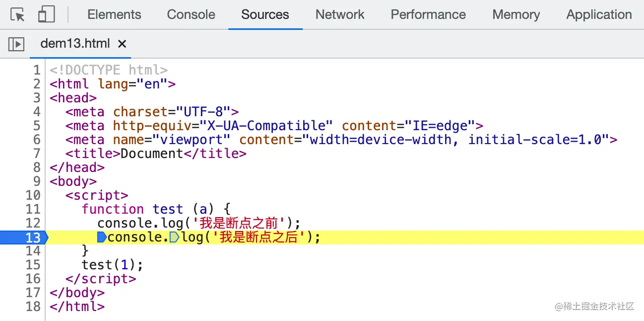Show the navigator sidebar pane

16,44
